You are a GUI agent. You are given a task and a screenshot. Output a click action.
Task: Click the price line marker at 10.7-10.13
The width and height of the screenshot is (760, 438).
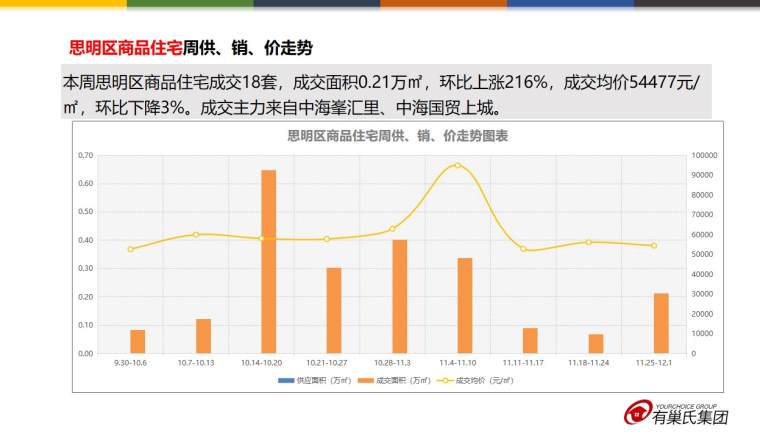pyautogui.click(x=196, y=235)
